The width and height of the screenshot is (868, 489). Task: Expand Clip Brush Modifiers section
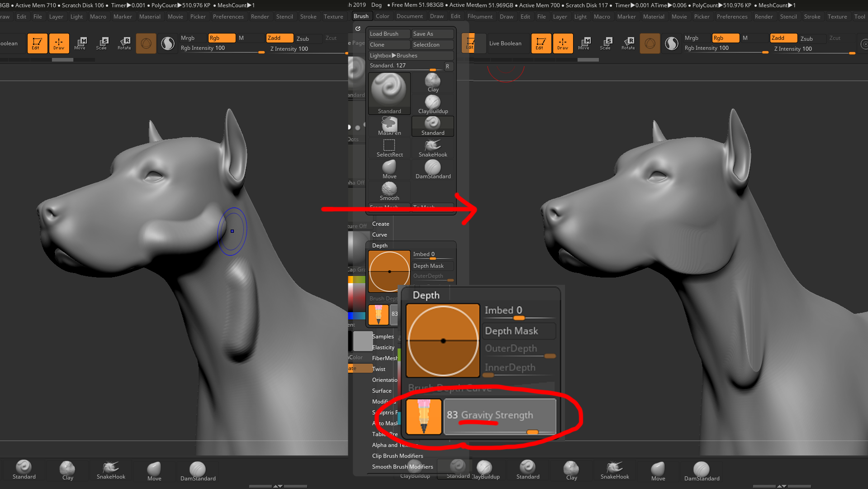pyautogui.click(x=398, y=456)
